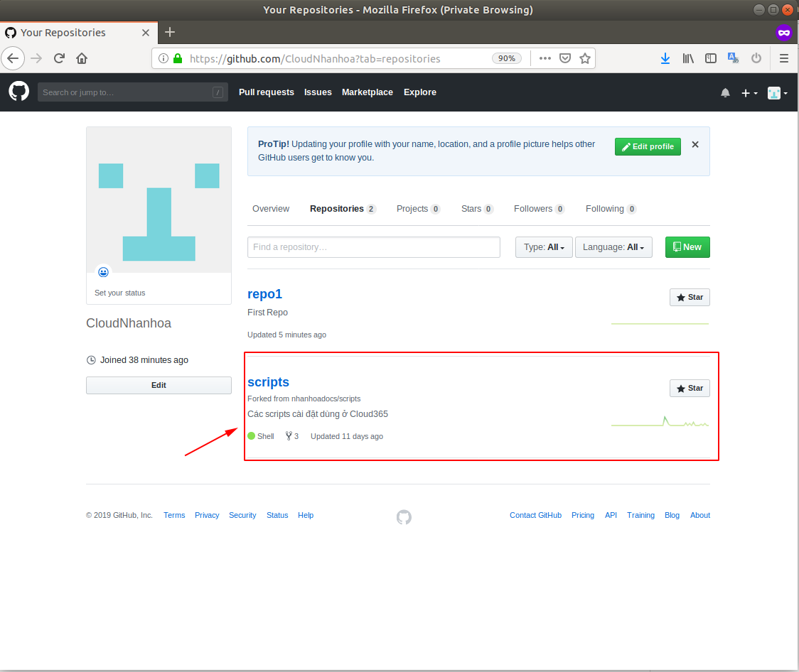
Task: Click the GitHub octocat logo in header
Action: (x=19, y=92)
